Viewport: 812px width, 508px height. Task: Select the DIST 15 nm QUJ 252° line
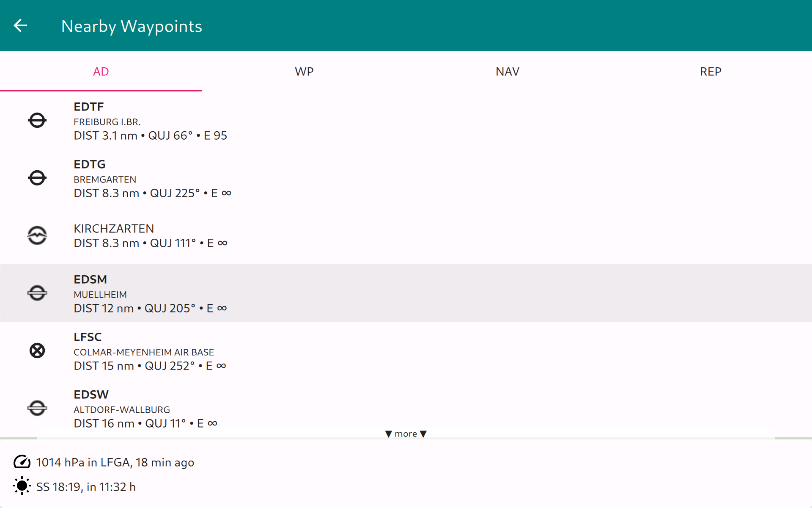pos(150,366)
